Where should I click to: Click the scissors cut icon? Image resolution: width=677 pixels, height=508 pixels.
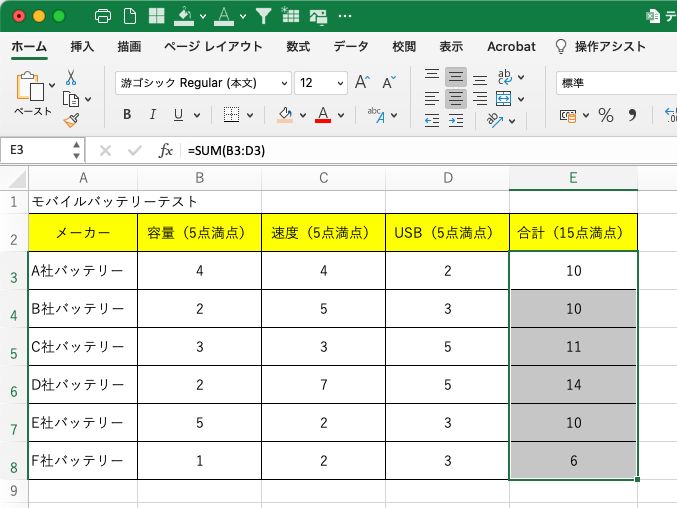[x=71, y=77]
